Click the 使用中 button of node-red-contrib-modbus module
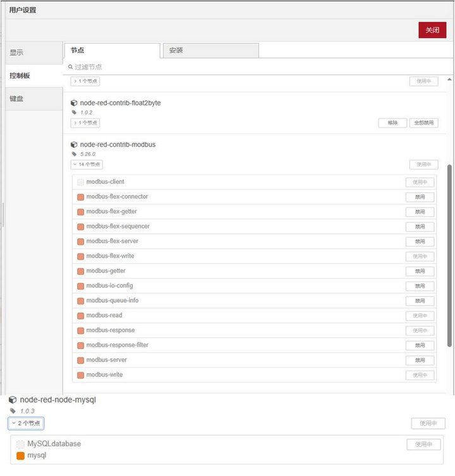 click(x=423, y=165)
